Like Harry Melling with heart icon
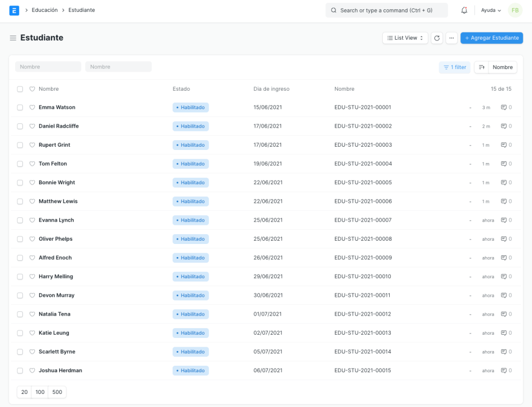Image resolution: width=532 pixels, height=407 pixels. pos(32,277)
